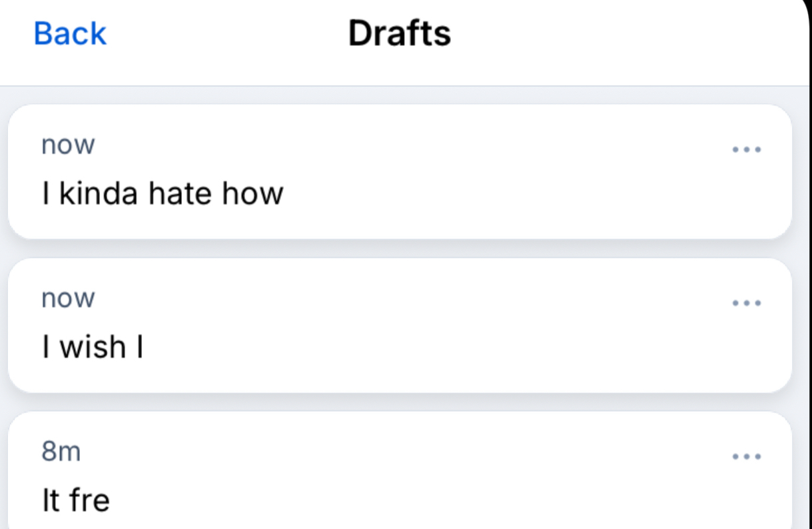Viewport: 812px width, 529px height.
Task: Click the "now" timestamp on the second draft
Action: click(x=68, y=298)
